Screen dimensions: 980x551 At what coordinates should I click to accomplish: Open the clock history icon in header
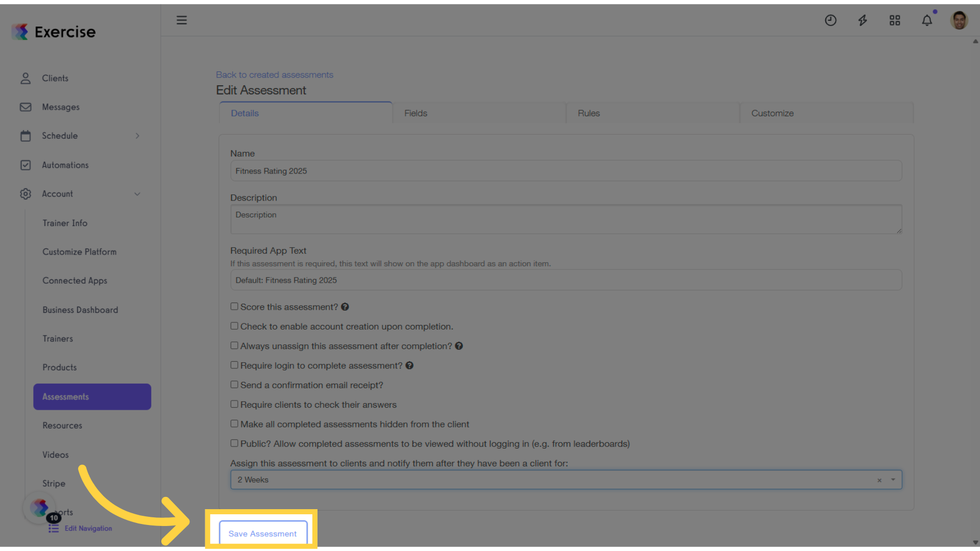pos(830,20)
